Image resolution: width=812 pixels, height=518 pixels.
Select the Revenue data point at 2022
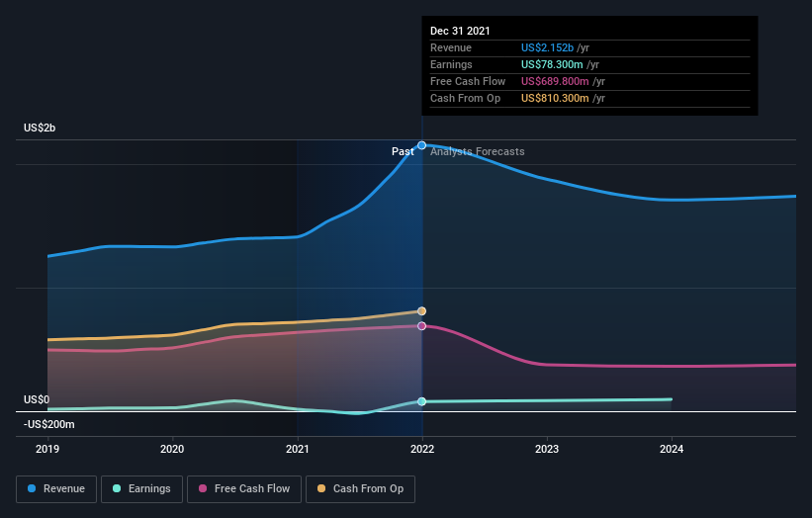[422, 145]
